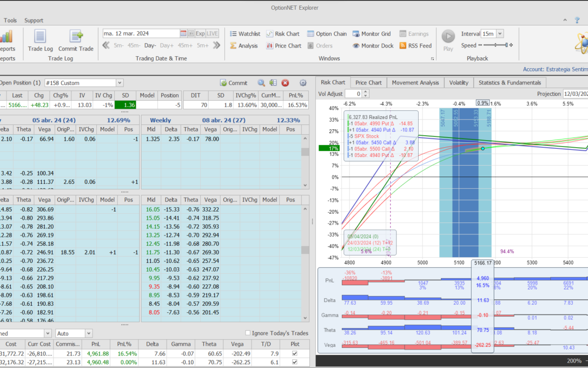Enable Ignore Today's Trades checkbox

click(x=248, y=333)
